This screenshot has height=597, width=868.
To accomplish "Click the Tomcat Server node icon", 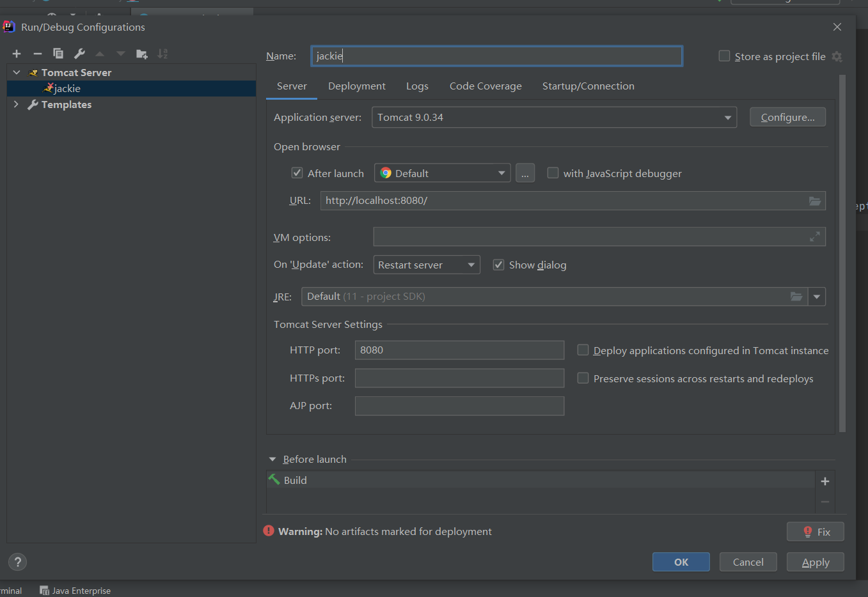I will tap(33, 73).
